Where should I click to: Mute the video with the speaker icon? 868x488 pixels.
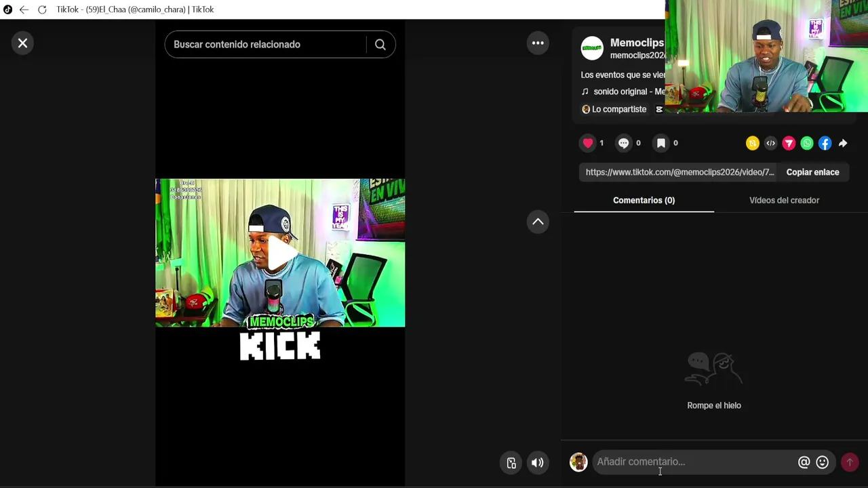[x=537, y=463]
